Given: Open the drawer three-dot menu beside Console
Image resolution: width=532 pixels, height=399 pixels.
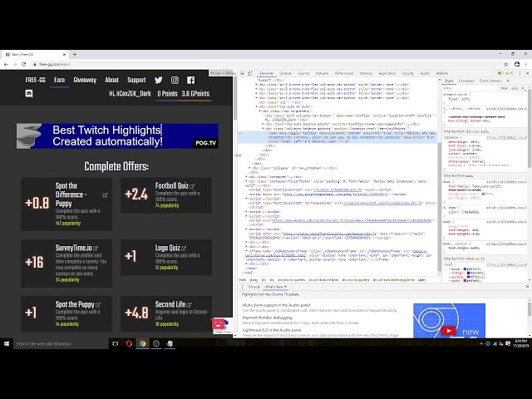Looking at the screenshot, I should tap(242, 287).
